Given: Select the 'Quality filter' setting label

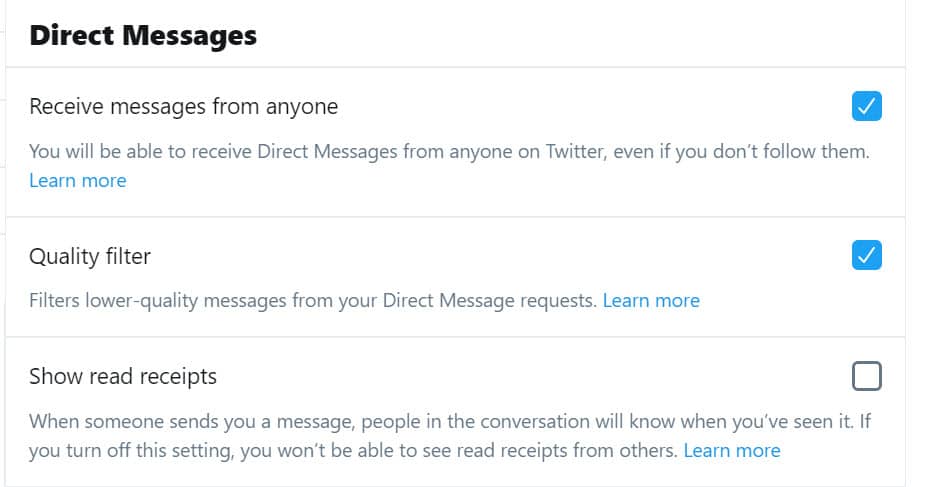Looking at the screenshot, I should 90,256.
